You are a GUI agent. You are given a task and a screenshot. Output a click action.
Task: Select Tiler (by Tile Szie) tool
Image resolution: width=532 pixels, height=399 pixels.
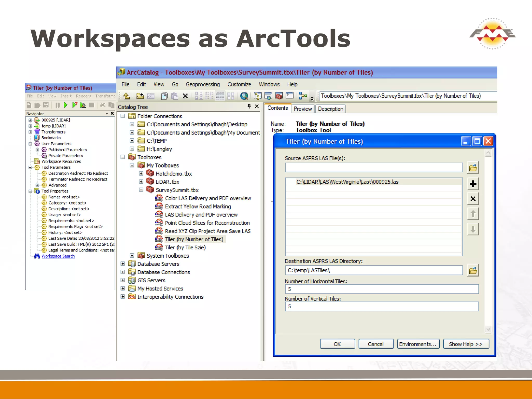(185, 248)
